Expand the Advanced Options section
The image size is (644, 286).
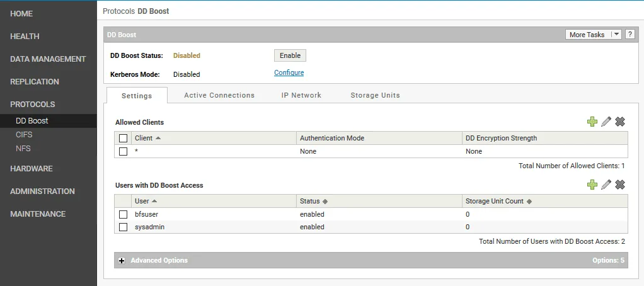pyautogui.click(x=122, y=261)
